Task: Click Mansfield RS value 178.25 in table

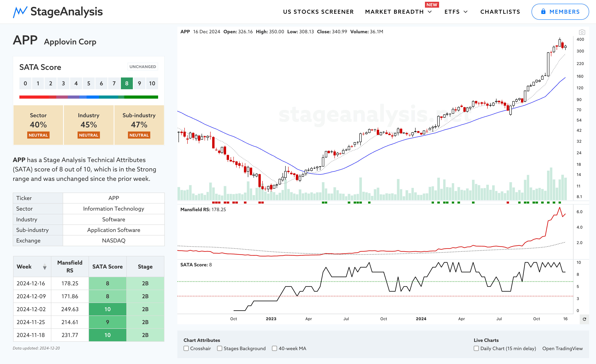Action: pyautogui.click(x=70, y=283)
